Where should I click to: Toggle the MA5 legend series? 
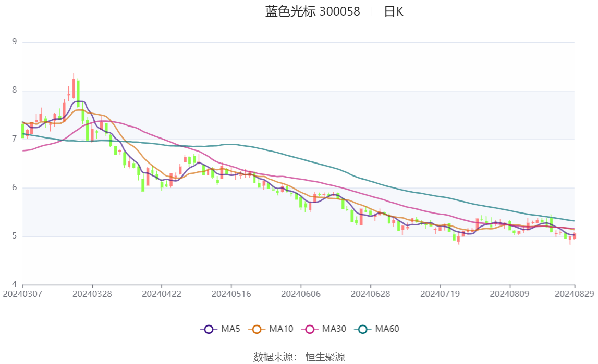click(220, 329)
